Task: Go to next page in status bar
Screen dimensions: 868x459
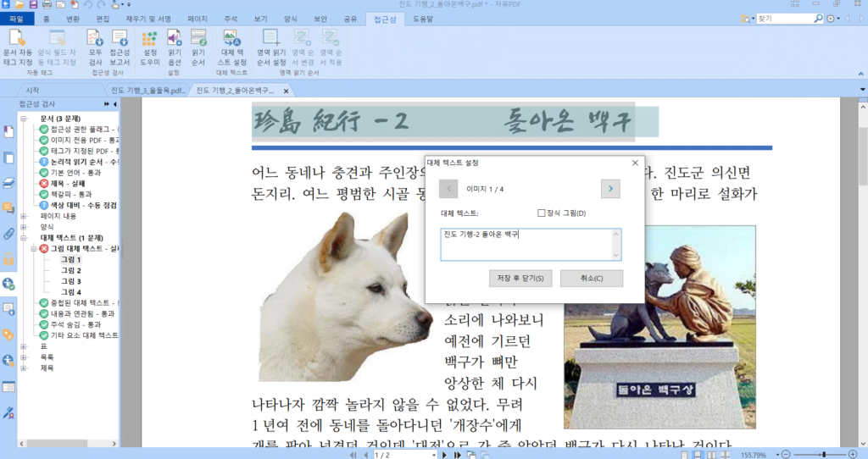Action: 444,455
